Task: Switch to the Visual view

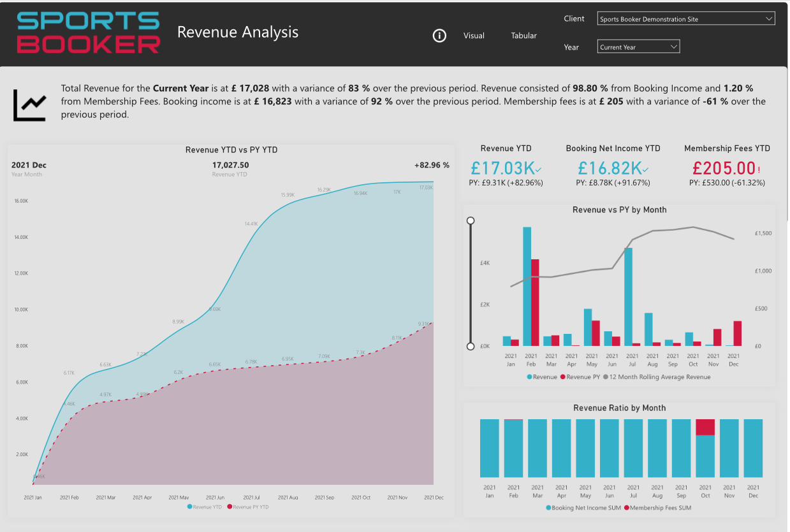Action: (474, 36)
